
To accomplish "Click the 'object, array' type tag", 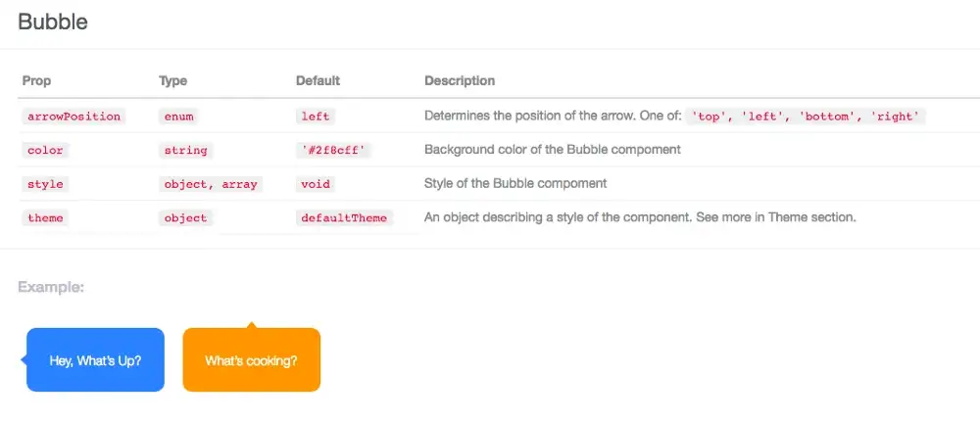I will (x=211, y=183).
